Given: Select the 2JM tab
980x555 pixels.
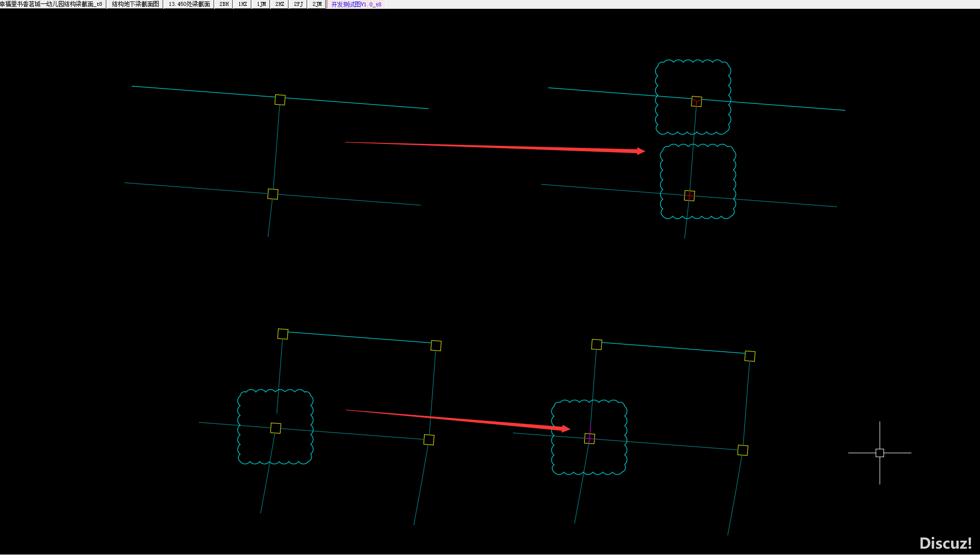Looking at the screenshot, I should coord(317,4).
